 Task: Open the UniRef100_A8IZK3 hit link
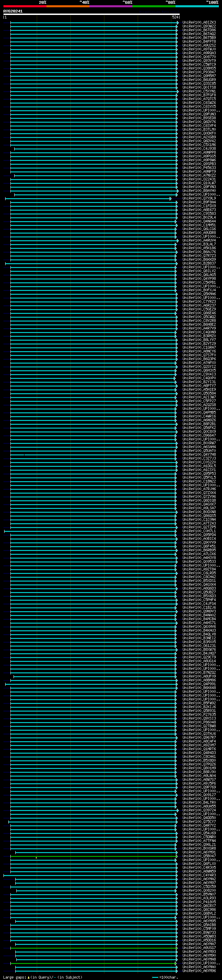199,23
